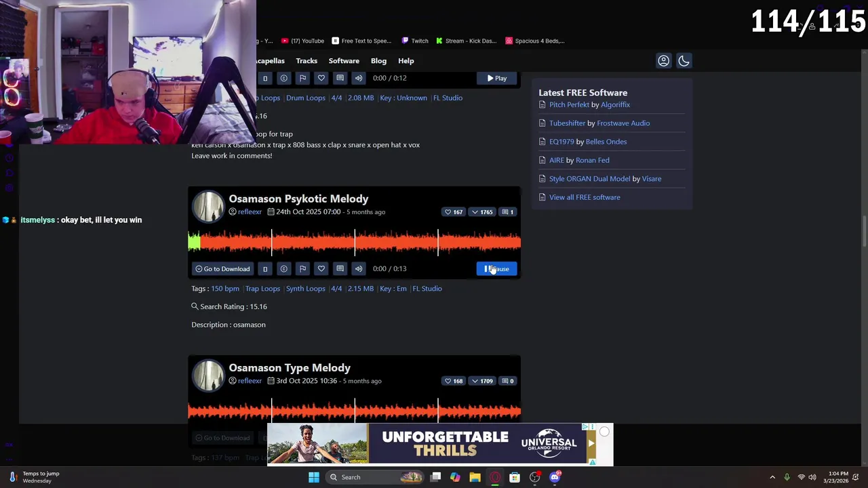Open copyright info icon for Psykotic Melody

[x=283, y=269]
